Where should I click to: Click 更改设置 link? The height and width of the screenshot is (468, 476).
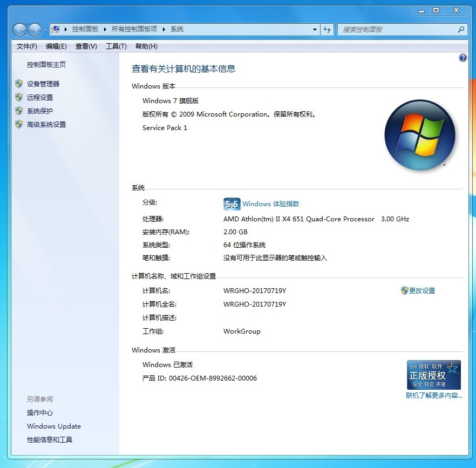[x=422, y=290]
